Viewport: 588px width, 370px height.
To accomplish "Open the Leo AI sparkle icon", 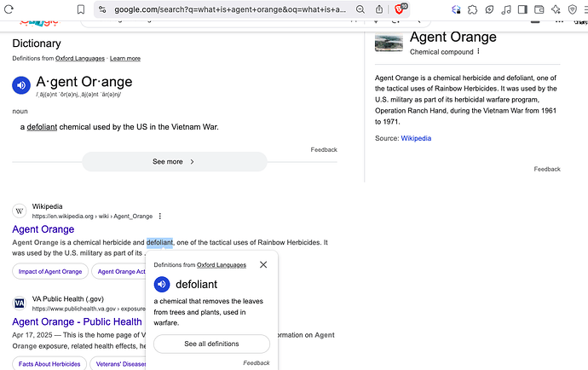I will click(x=556, y=9).
